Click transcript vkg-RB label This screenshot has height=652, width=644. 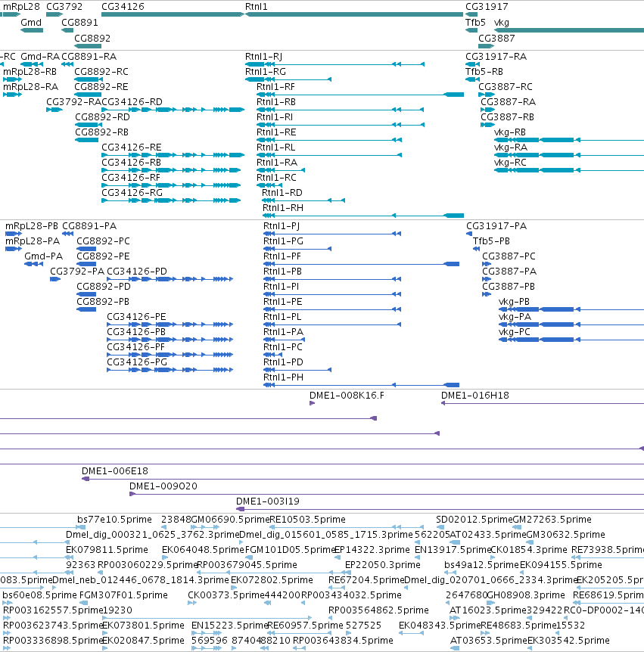point(509,132)
